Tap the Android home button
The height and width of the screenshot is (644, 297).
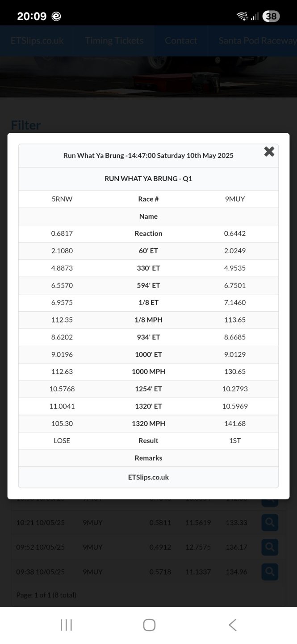(x=149, y=625)
